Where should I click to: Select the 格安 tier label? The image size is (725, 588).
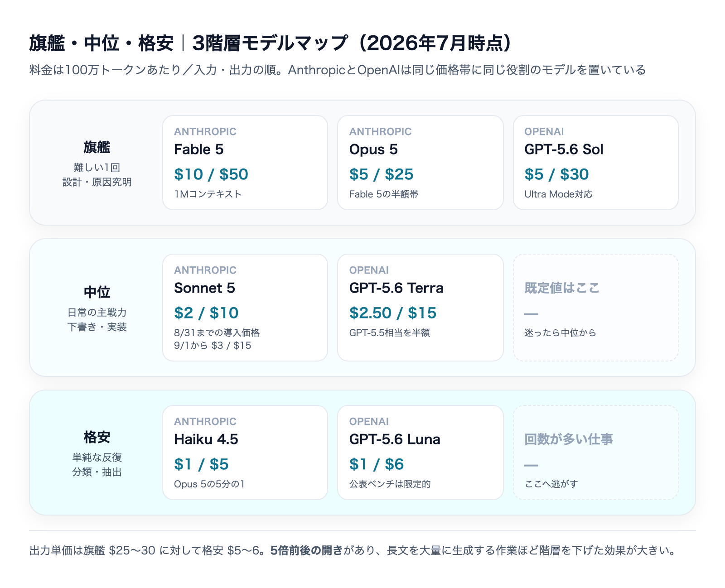pos(97,437)
